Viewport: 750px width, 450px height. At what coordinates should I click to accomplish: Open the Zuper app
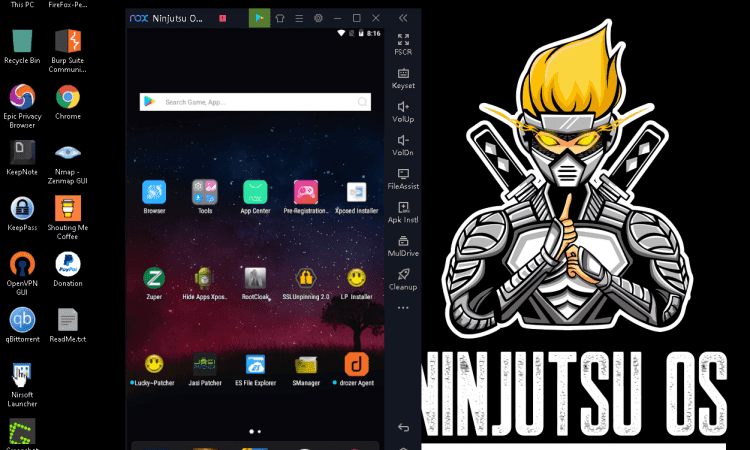click(x=154, y=278)
